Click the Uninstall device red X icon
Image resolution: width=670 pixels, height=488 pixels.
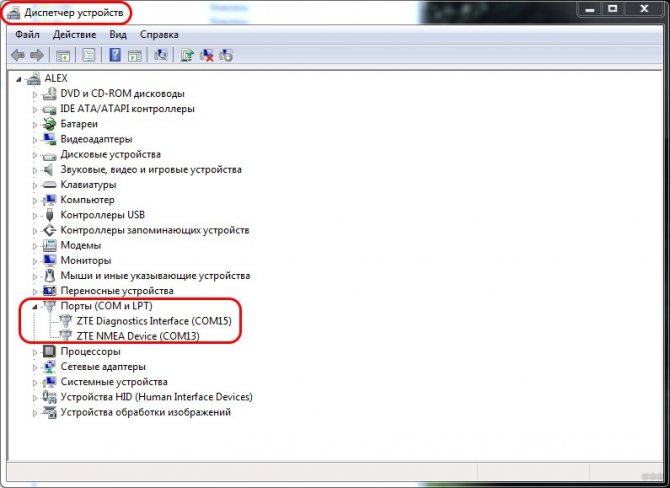coord(206,55)
